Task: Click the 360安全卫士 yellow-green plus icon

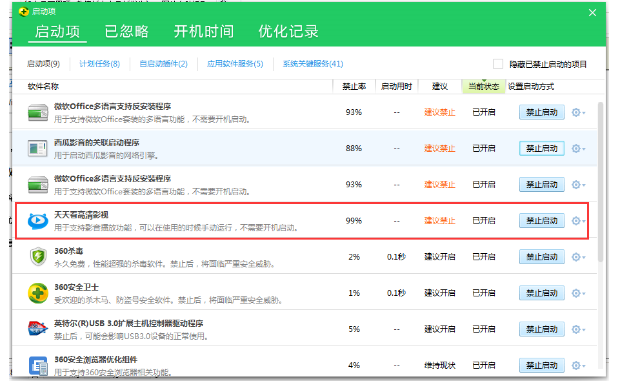Action: (x=38, y=293)
